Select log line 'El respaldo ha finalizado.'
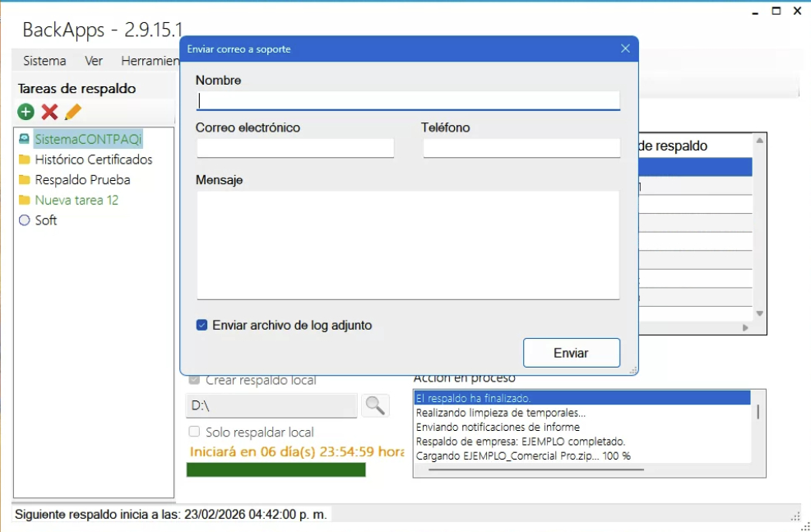Viewport: 811px width, 532px height. point(582,398)
